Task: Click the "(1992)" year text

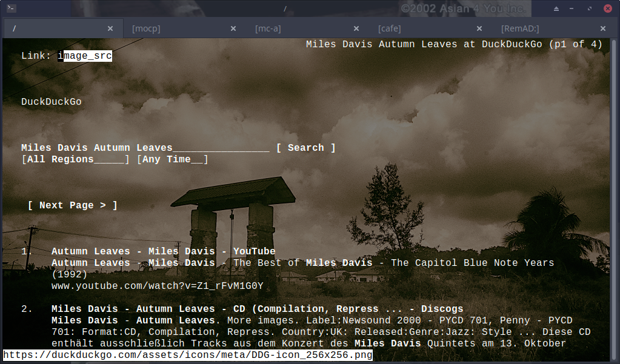Action: coord(70,274)
